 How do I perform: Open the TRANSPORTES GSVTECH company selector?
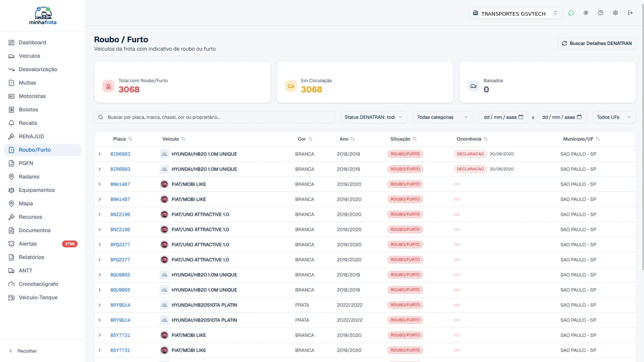click(515, 13)
